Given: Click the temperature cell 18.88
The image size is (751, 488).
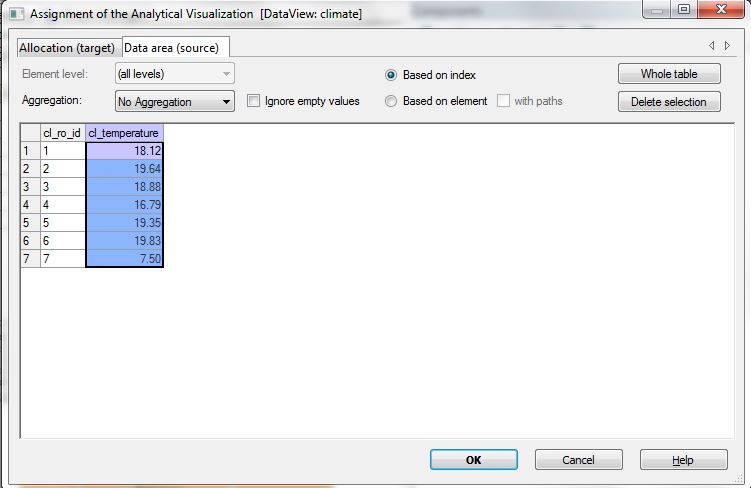Looking at the screenshot, I should tap(125, 187).
